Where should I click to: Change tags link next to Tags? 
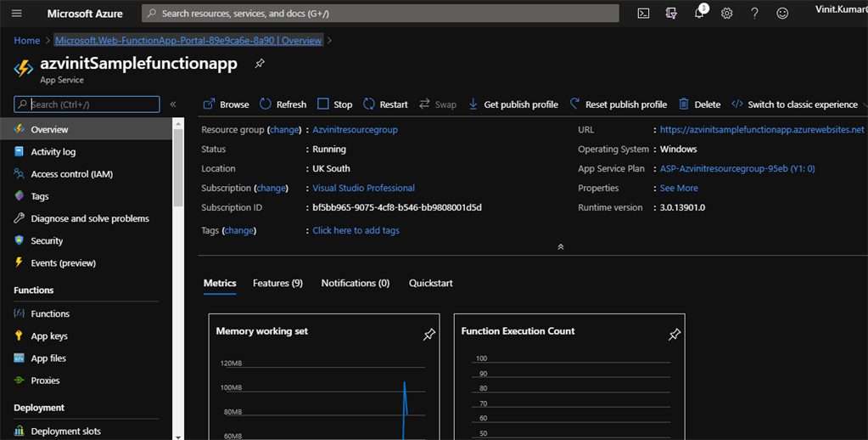click(239, 230)
